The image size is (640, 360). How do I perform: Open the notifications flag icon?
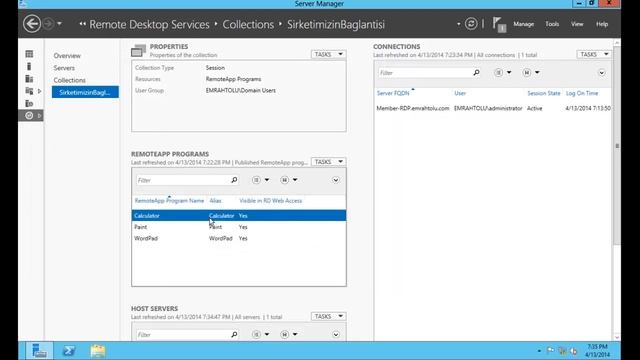pos(499,24)
